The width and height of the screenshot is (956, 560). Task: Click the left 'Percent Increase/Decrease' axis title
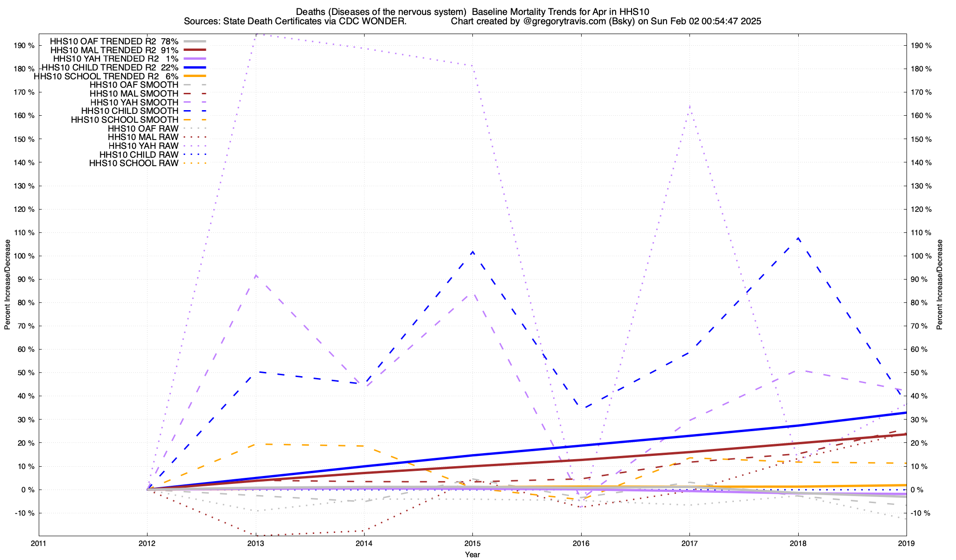pos(7,285)
